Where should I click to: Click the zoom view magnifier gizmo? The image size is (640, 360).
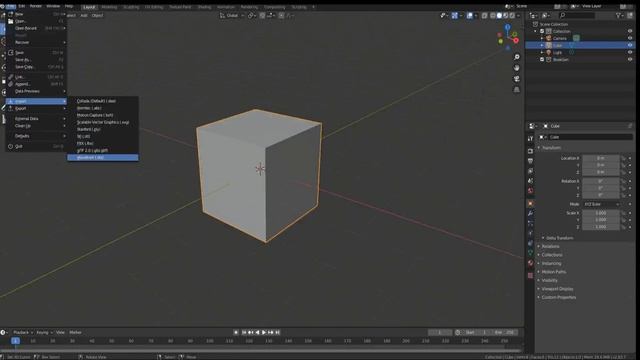(x=517, y=57)
